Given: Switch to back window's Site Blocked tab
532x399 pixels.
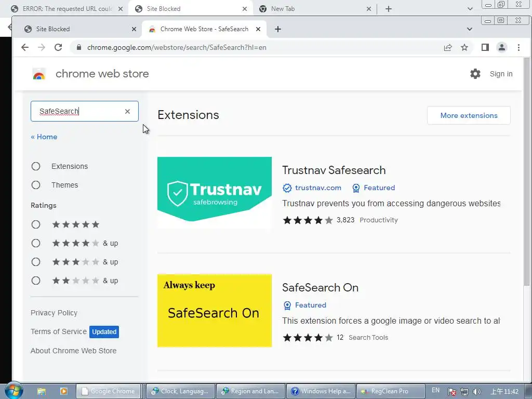Looking at the screenshot, I should click(x=190, y=9).
